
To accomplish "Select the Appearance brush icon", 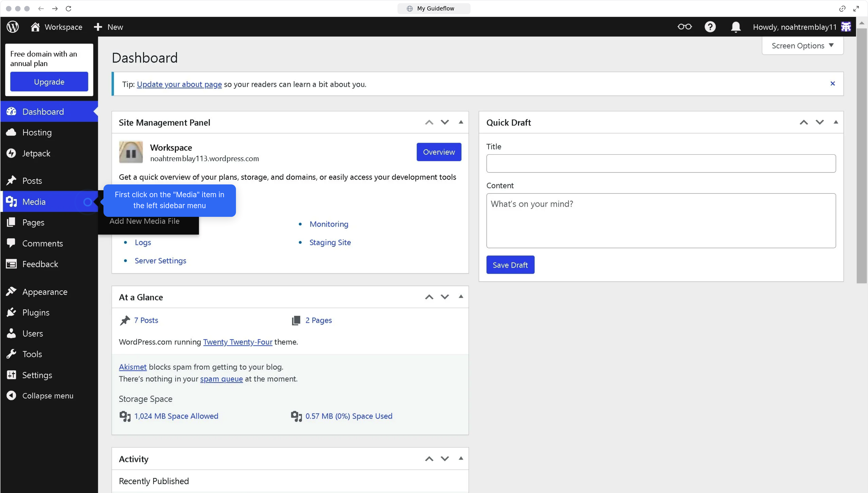I will (x=11, y=291).
